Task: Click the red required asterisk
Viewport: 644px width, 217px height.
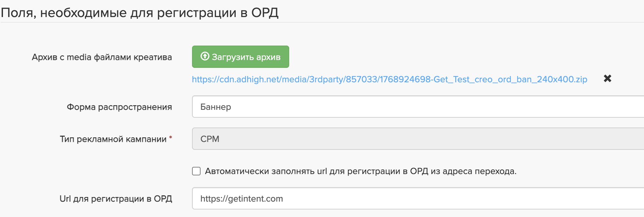Action: (x=171, y=138)
